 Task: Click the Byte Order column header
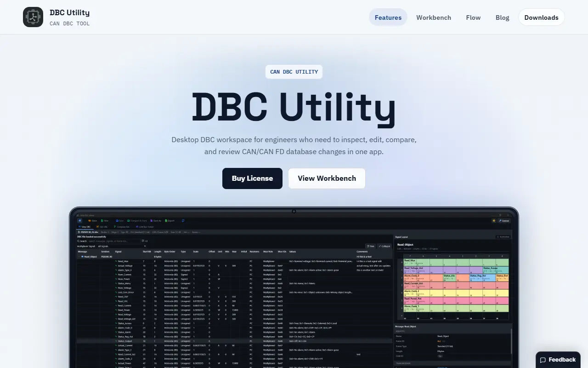tap(170, 252)
